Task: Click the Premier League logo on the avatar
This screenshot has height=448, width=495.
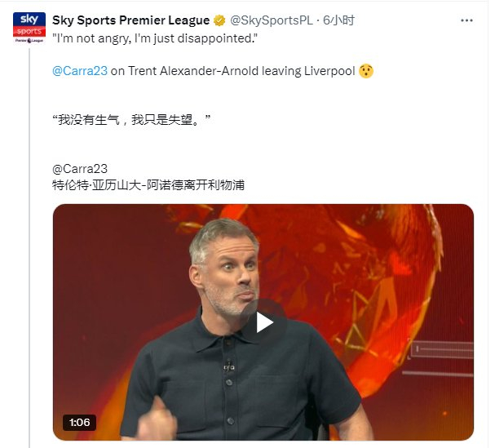Action: pos(29,40)
